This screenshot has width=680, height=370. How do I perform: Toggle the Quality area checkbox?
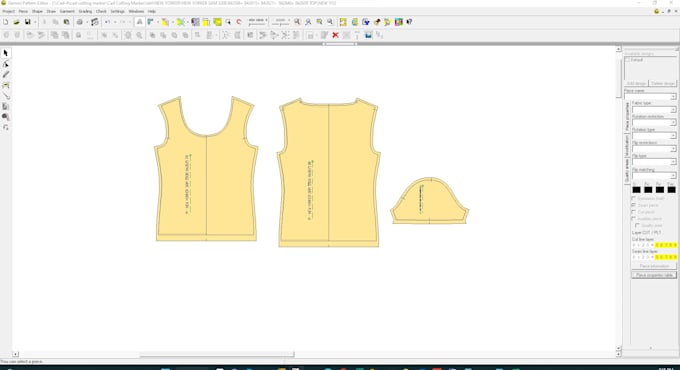coord(637,226)
